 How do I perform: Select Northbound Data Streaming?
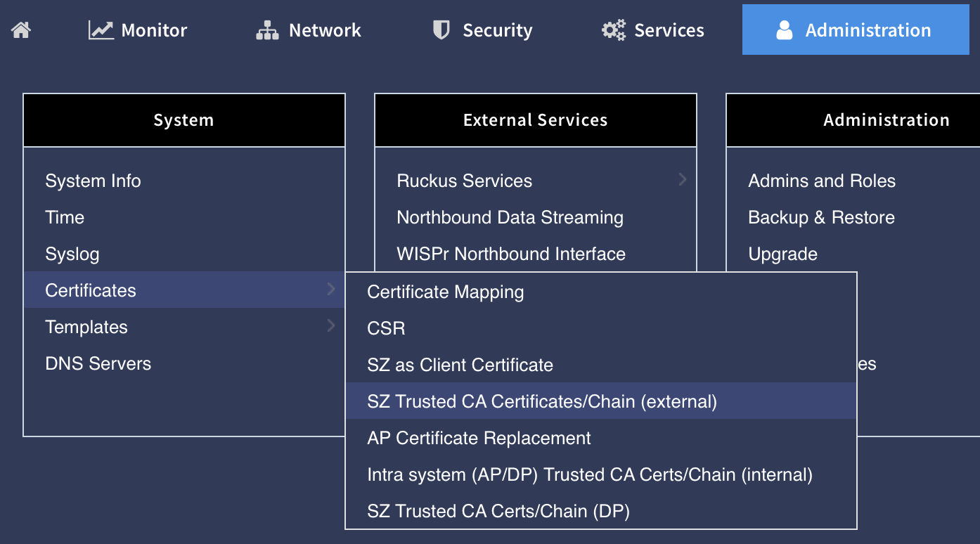[x=510, y=217]
